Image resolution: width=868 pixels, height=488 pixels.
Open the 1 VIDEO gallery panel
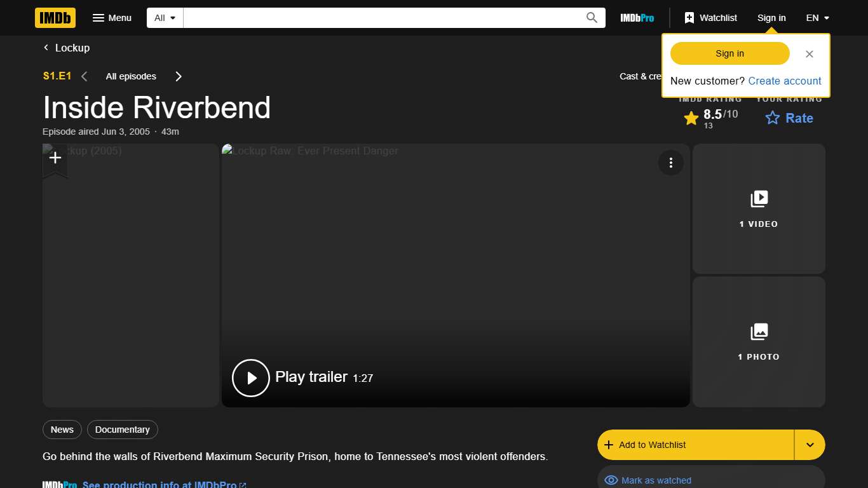(x=759, y=209)
